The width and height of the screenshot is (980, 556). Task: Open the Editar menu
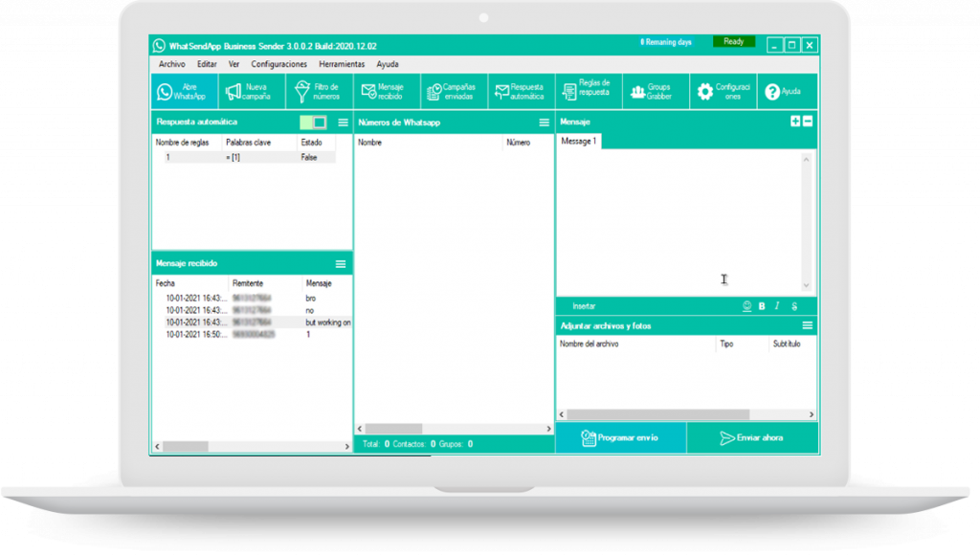tap(207, 64)
